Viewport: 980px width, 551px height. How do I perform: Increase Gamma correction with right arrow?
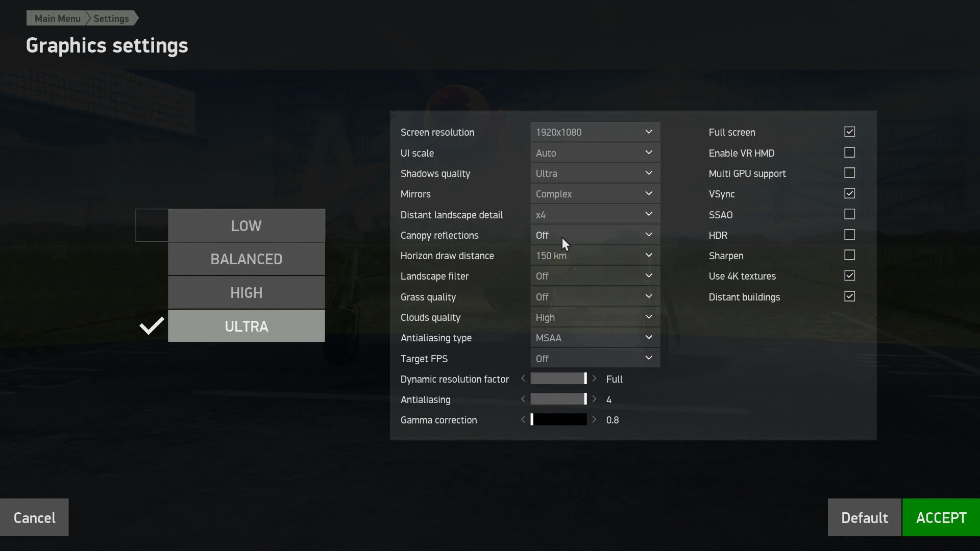coord(594,419)
